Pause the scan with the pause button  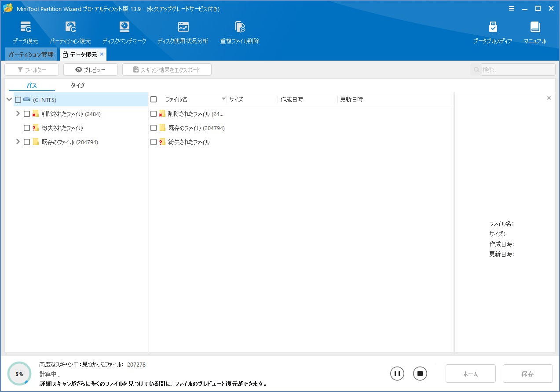click(x=397, y=374)
